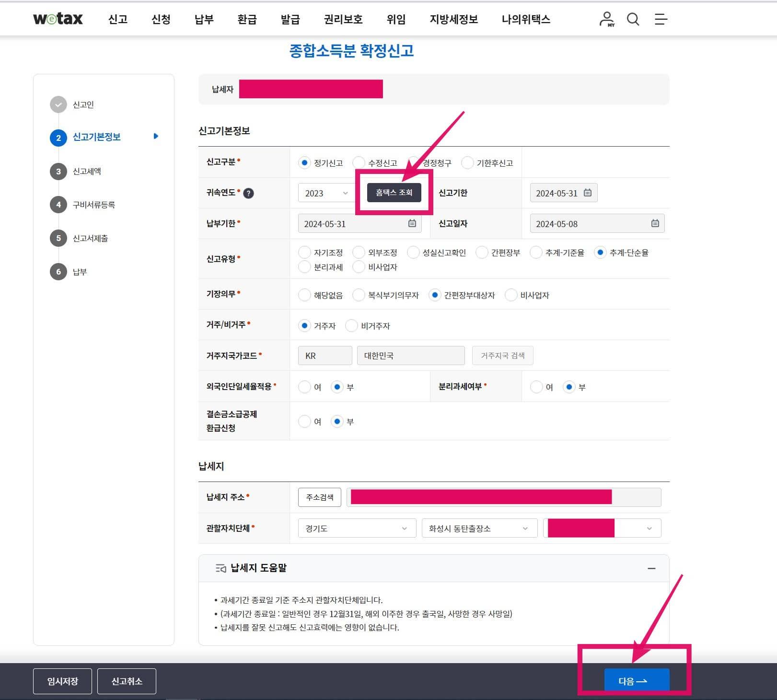Open the calendar icon for 납부기한
Screen dimensions: 777x700
point(412,223)
